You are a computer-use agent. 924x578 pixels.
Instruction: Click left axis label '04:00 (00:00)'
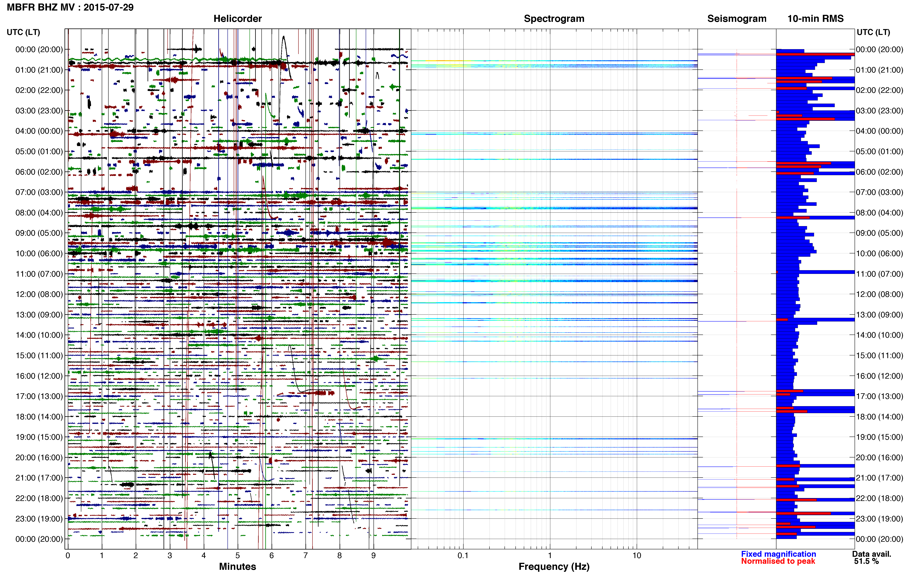coord(39,131)
